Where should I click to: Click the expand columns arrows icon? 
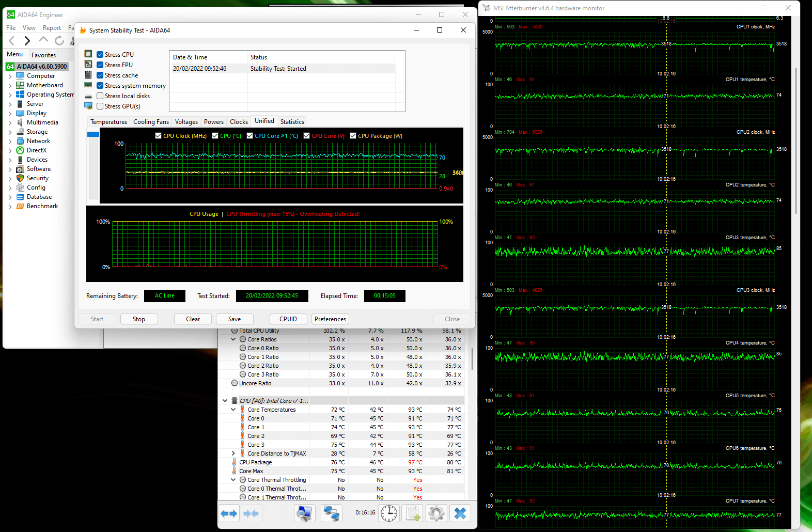pos(229,513)
